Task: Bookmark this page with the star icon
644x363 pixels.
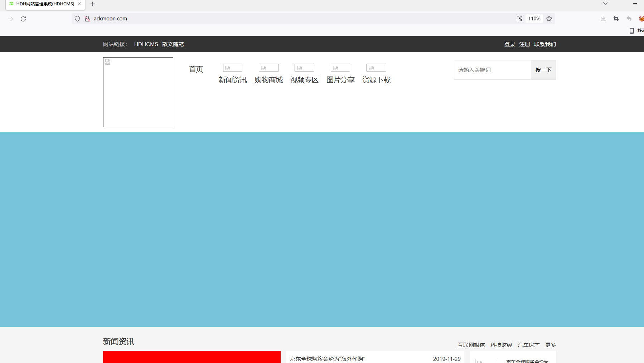Action: [549, 19]
